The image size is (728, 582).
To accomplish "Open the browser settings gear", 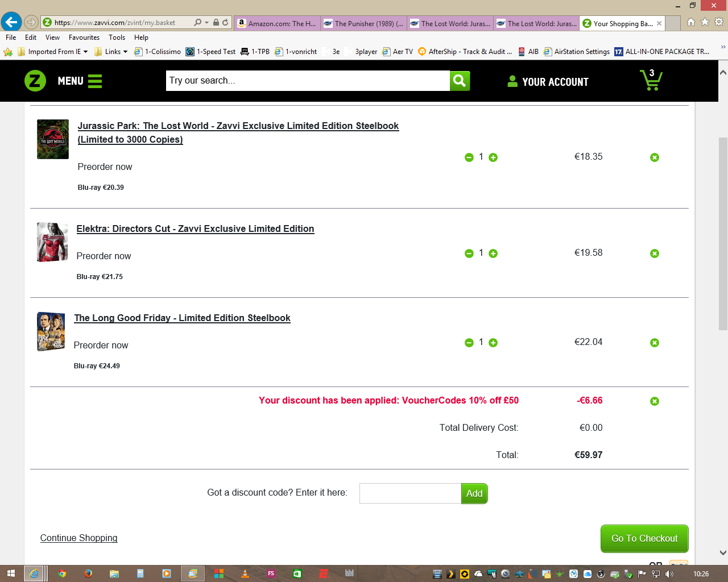I will click(x=719, y=22).
